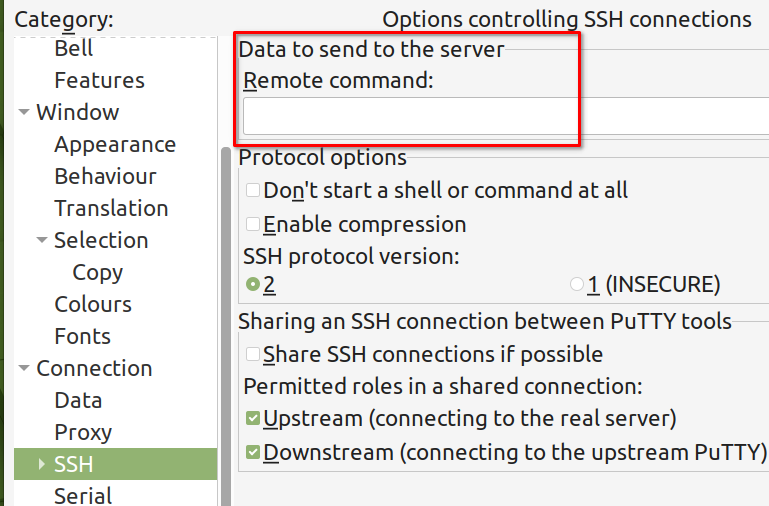Collapse the Connection tree category
This screenshot has width=769, height=506.
pos(23,368)
